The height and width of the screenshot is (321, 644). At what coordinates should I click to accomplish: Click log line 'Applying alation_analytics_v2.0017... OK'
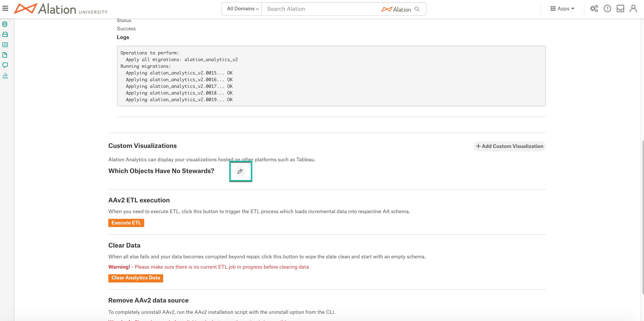point(179,86)
